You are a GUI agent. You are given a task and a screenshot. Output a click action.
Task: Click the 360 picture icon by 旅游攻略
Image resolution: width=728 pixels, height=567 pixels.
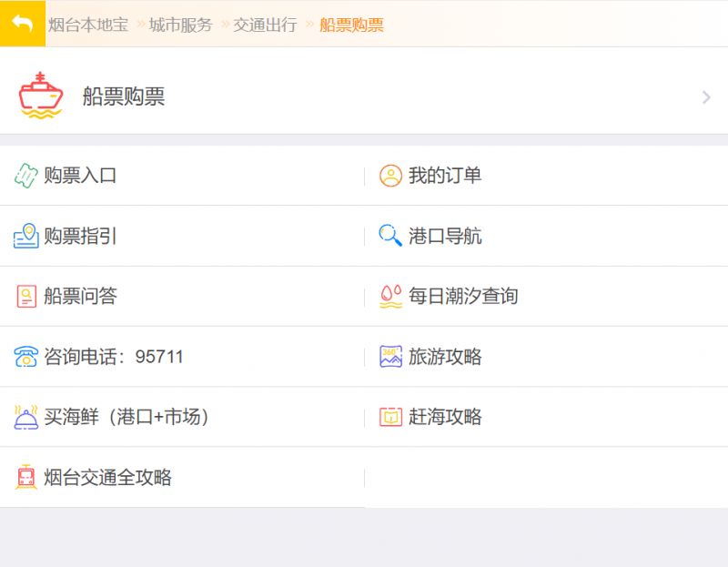tap(390, 357)
